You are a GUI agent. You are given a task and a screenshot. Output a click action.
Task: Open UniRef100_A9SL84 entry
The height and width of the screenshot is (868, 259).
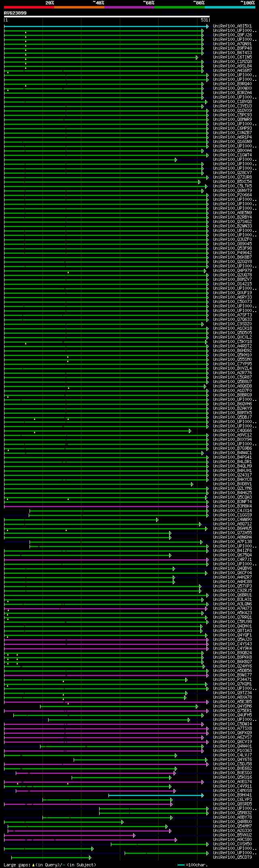232,66
